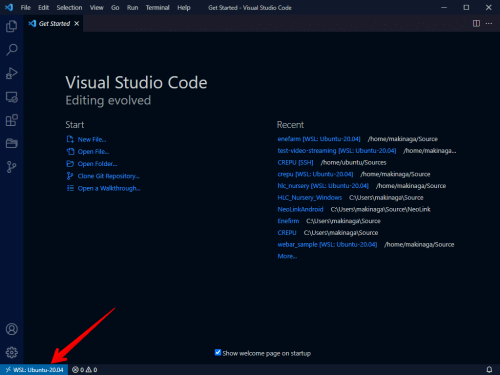Open recent webar_sample WSL project

327,244
